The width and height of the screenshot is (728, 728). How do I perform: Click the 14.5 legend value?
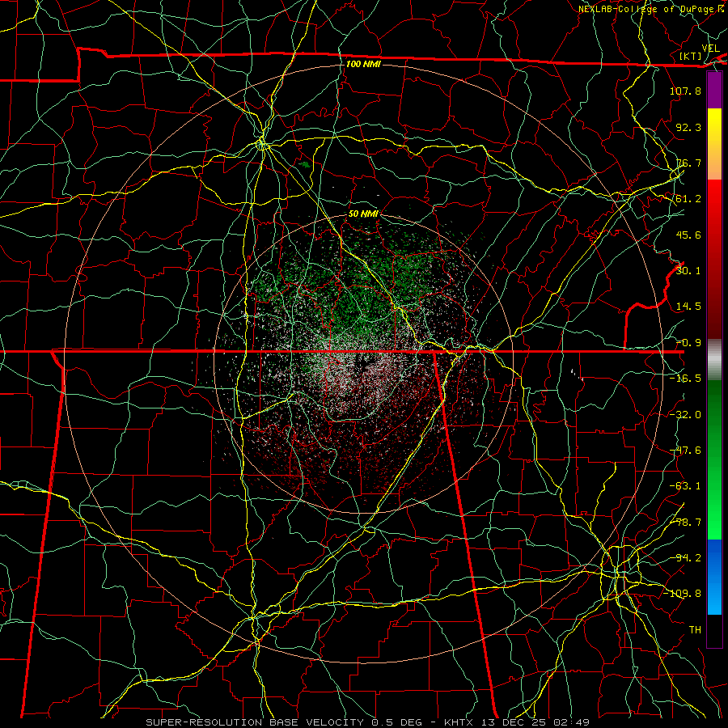688,307
